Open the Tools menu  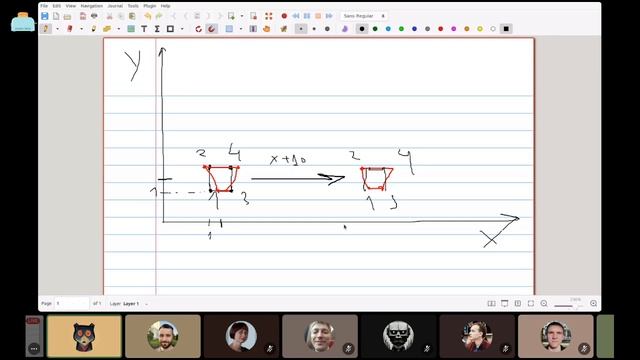click(133, 6)
